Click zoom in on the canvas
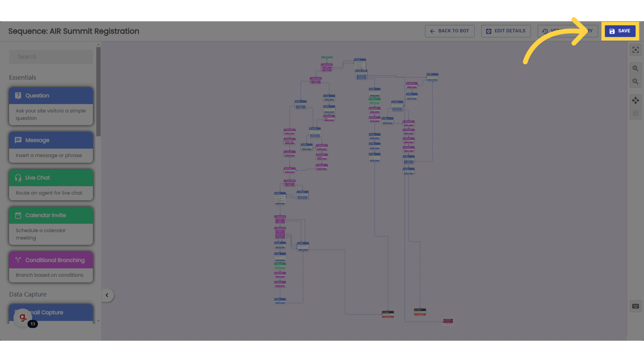Screen dimensions: 644x362 [636, 68]
